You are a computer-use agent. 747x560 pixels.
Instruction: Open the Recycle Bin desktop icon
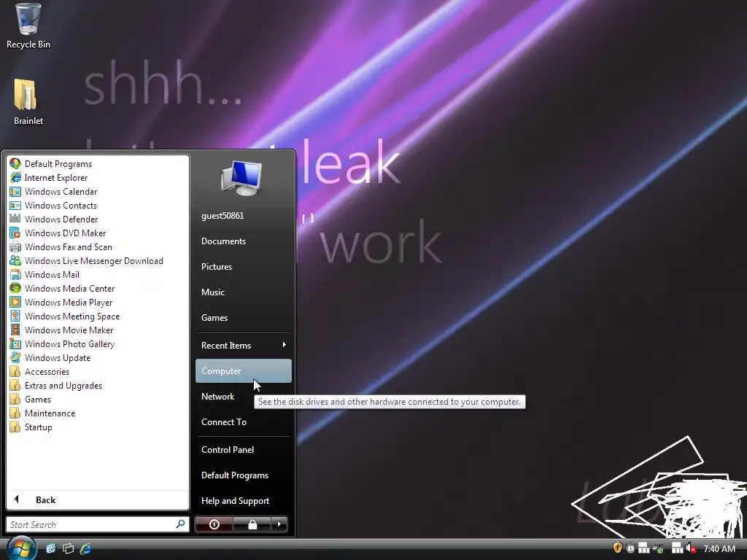tap(28, 26)
